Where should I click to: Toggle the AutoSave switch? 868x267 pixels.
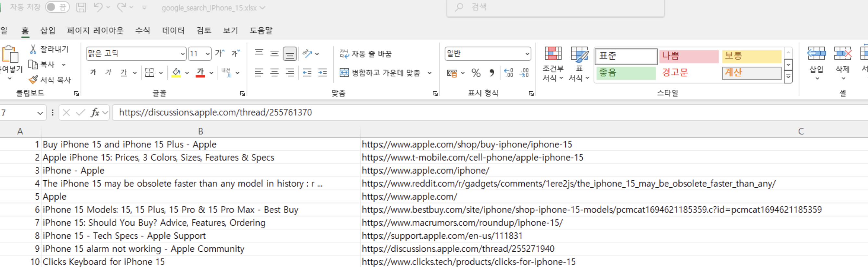click(57, 7)
